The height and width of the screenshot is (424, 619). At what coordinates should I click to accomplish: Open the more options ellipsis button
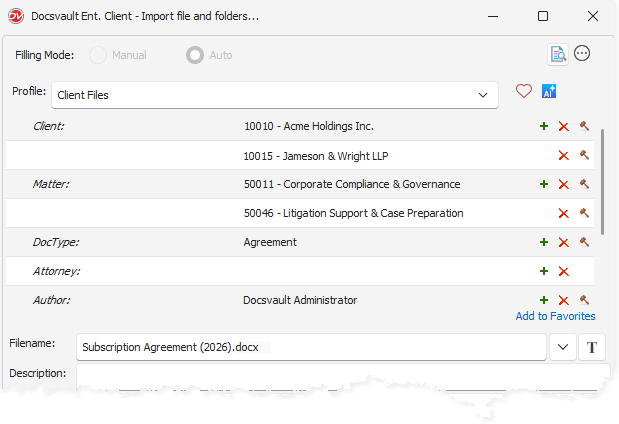pos(582,53)
